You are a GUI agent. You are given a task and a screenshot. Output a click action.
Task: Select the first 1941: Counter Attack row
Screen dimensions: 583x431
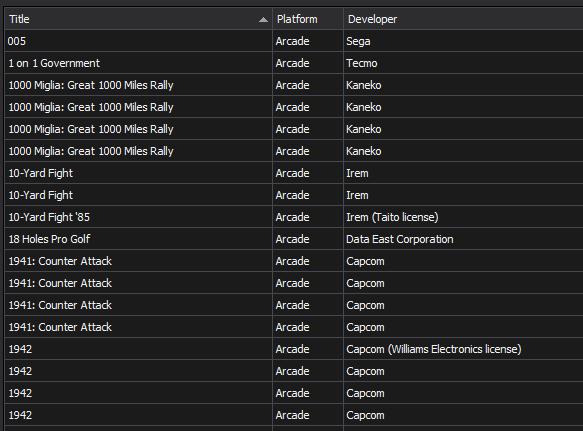click(294, 261)
